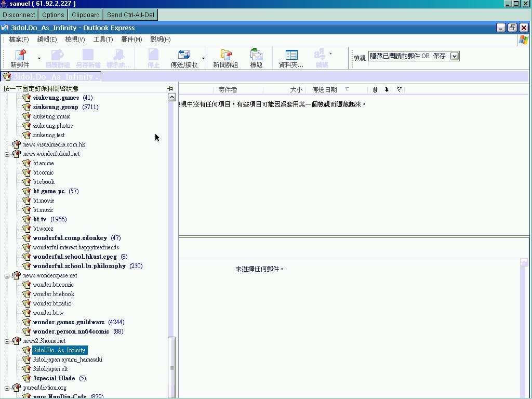Click the Send Ctrl-Alt-Del button

pos(130,15)
